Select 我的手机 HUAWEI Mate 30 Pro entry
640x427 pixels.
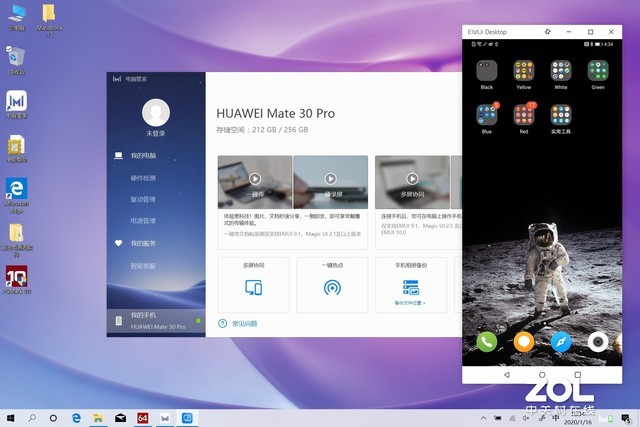coord(156,321)
